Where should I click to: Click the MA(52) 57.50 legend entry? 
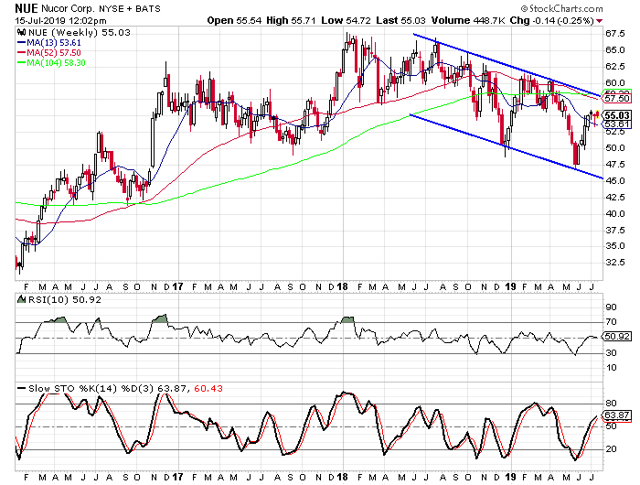49,53
